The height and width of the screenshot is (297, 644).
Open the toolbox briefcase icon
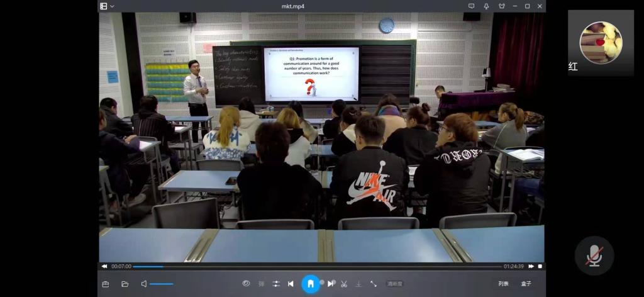pyautogui.click(x=105, y=284)
